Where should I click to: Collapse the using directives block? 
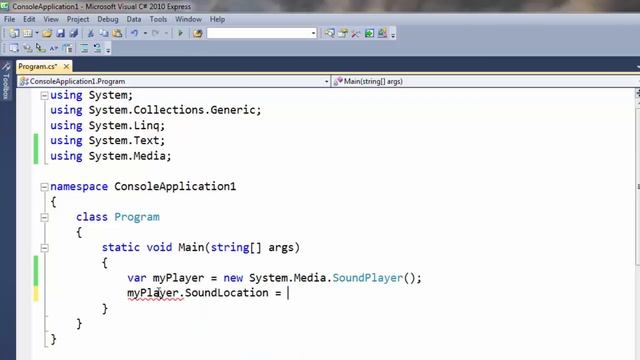click(44, 96)
